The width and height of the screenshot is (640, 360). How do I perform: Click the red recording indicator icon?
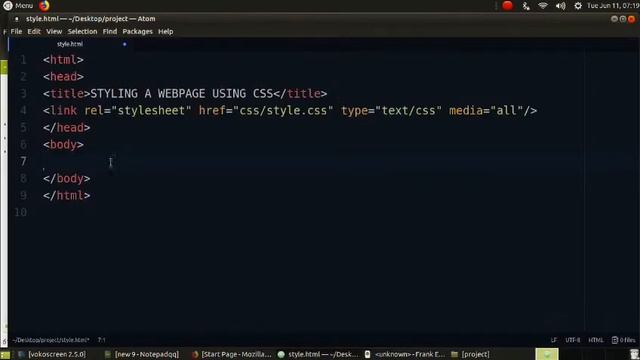507,6
